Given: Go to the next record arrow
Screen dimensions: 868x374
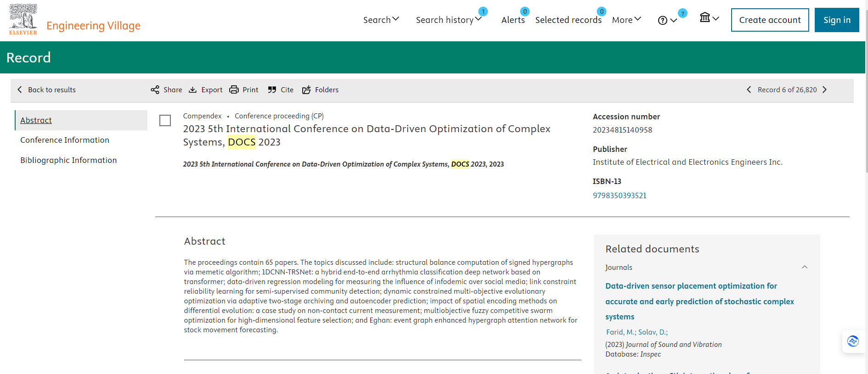Looking at the screenshot, I should (825, 90).
